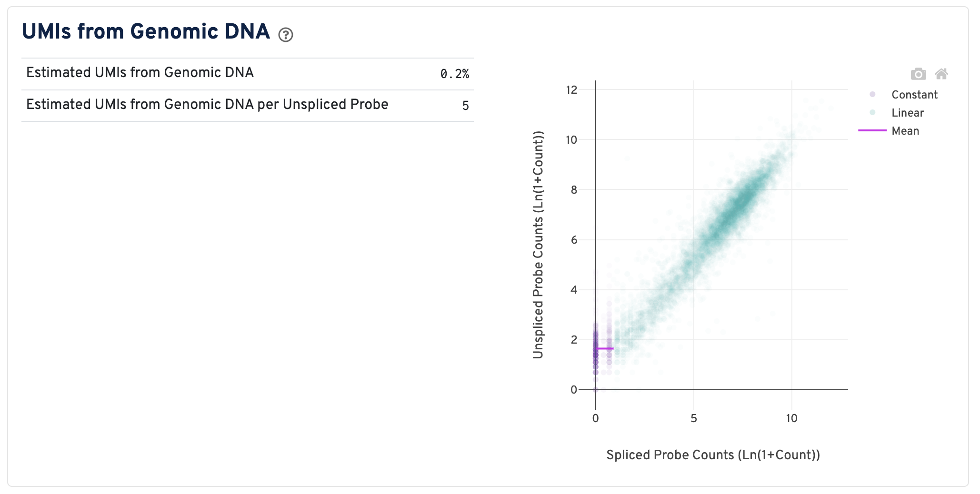This screenshot has width=980, height=494.
Task: Click the y-axis tick label 6
Action: [574, 240]
